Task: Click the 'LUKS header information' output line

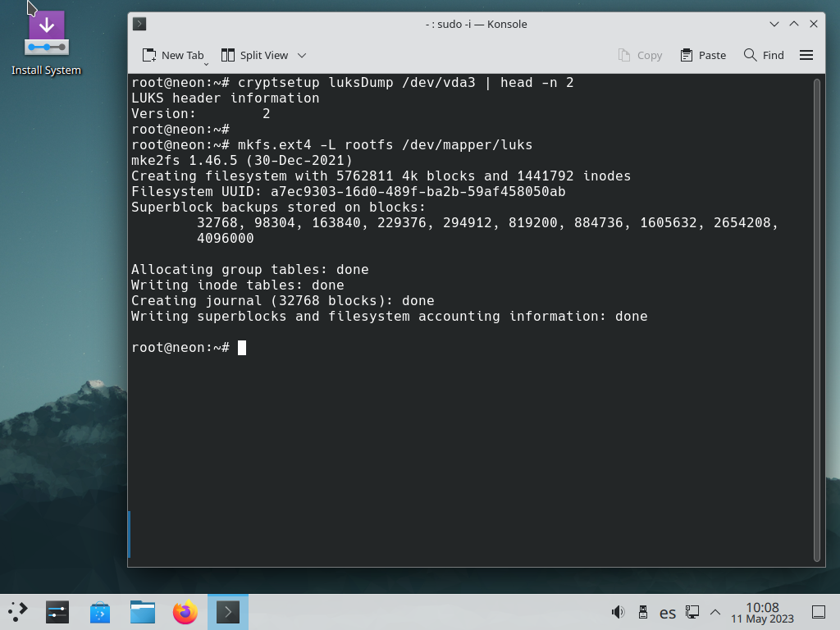Action: 225,98
